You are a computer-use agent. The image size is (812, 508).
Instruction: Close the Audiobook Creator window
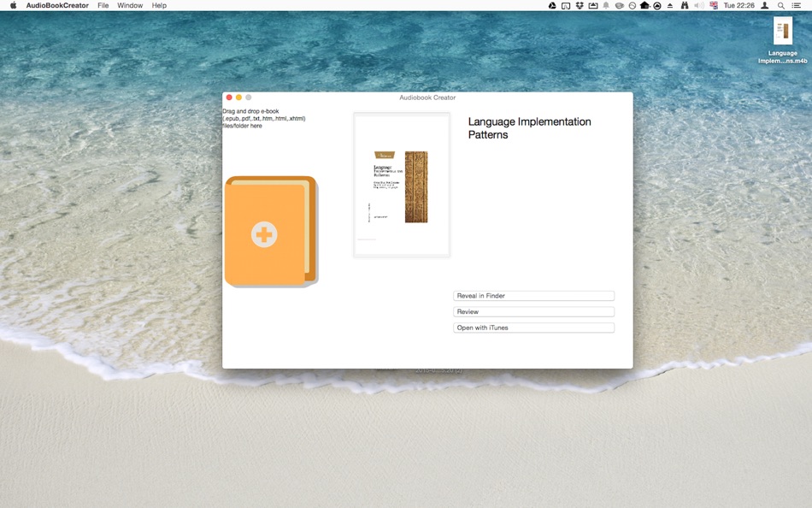click(x=229, y=97)
